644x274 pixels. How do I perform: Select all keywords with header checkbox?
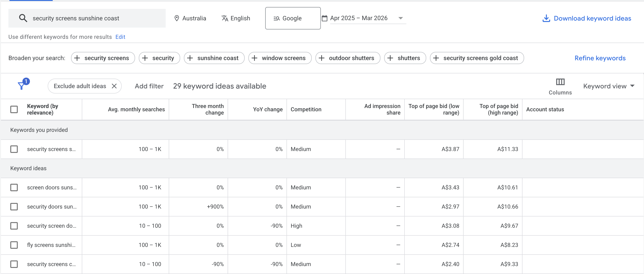coord(14,109)
